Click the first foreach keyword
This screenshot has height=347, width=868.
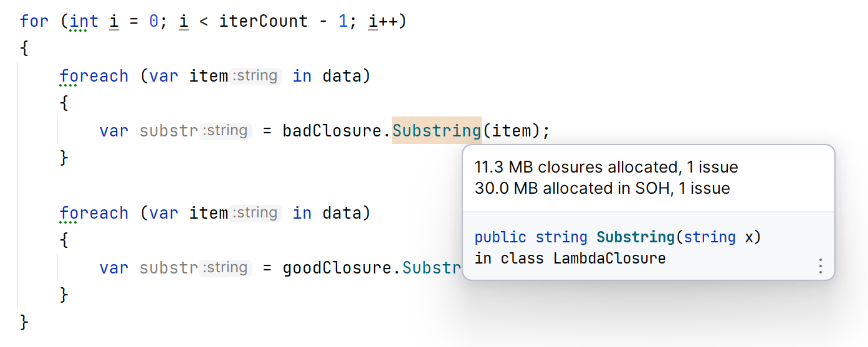[93, 76]
